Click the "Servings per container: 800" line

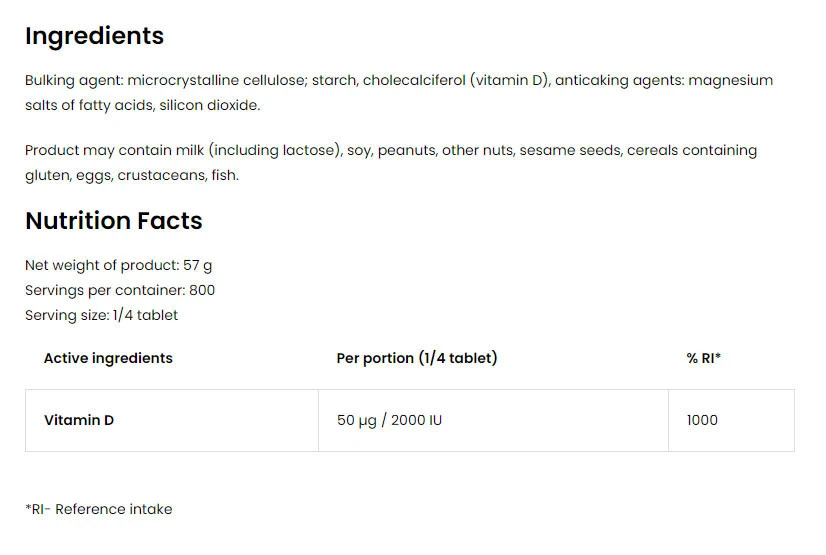[119, 290]
